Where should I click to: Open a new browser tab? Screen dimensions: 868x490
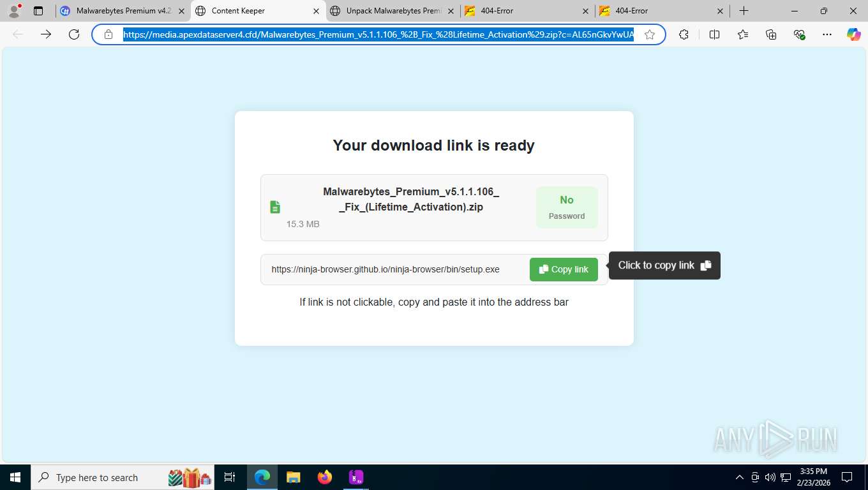(744, 11)
